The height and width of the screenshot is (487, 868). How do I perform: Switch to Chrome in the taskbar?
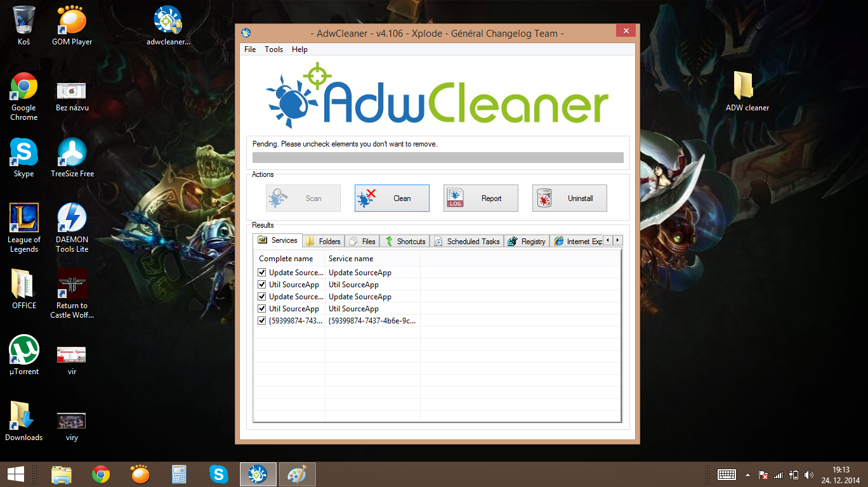pyautogui.click(x=101, y=474)
